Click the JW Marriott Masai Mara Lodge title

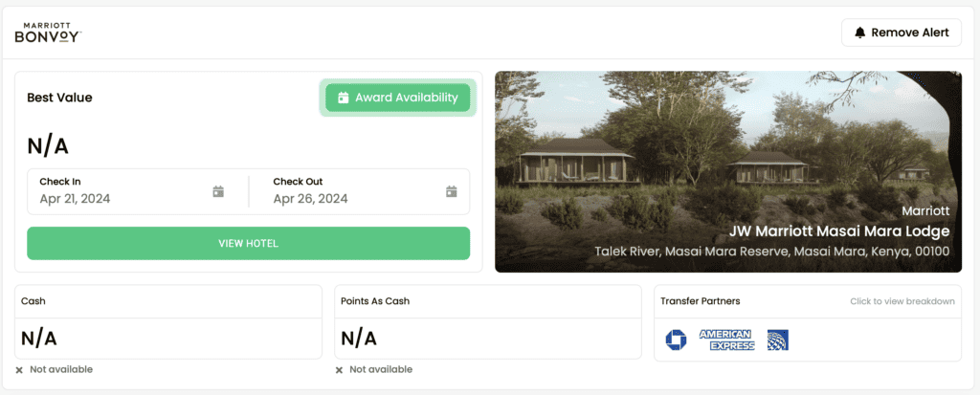(x=838, y=231)
